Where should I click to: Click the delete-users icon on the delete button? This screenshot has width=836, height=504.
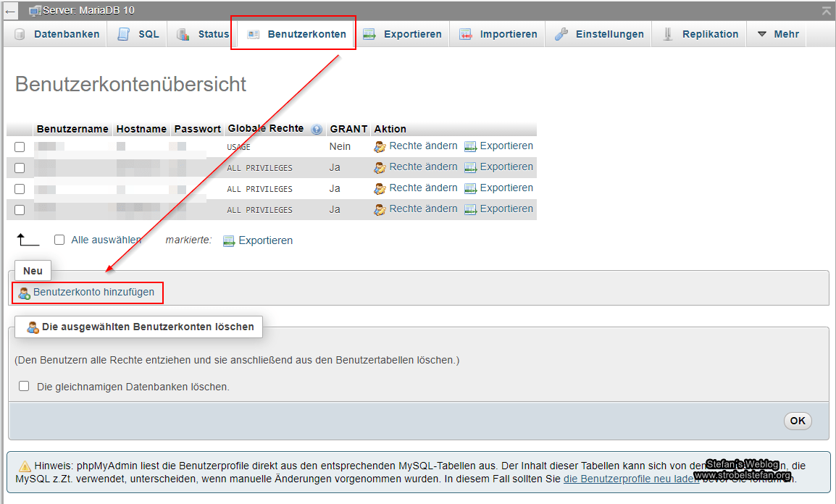33,327
